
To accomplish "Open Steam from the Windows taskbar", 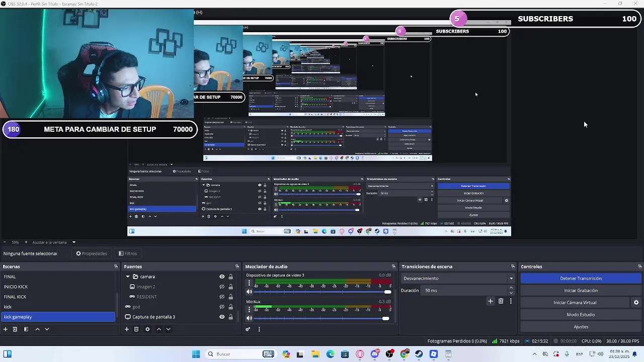I will [x=419, y=354].
